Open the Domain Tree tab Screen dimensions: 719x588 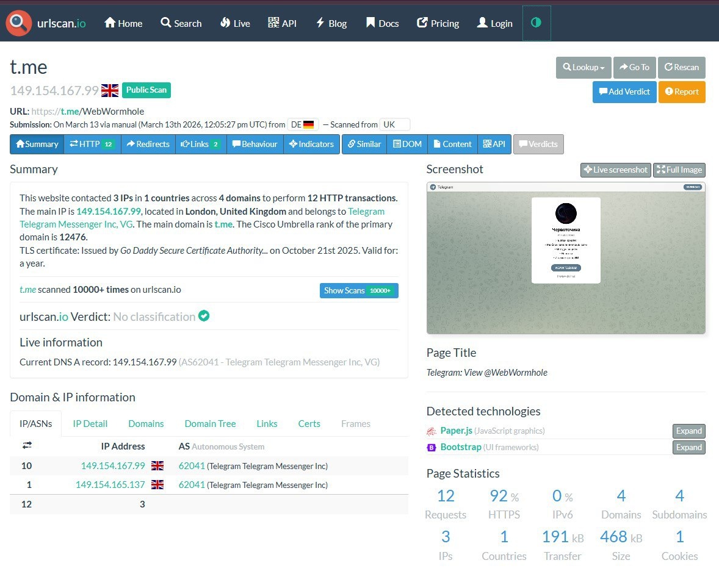[x=210, y=423]
